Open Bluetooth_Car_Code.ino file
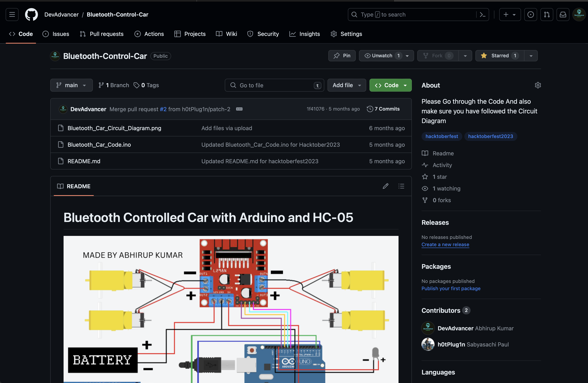 pos(99,144)
